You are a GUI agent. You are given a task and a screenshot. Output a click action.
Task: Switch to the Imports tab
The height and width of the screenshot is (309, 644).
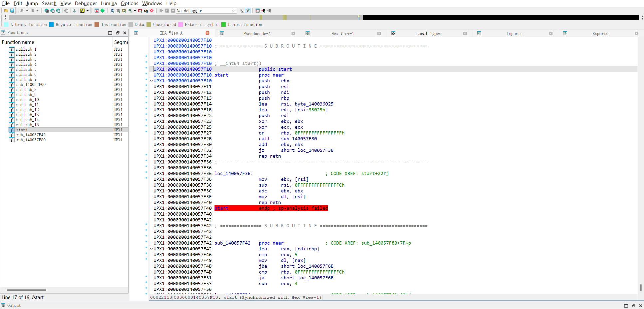pyautogui.click(x=515, y=33)
